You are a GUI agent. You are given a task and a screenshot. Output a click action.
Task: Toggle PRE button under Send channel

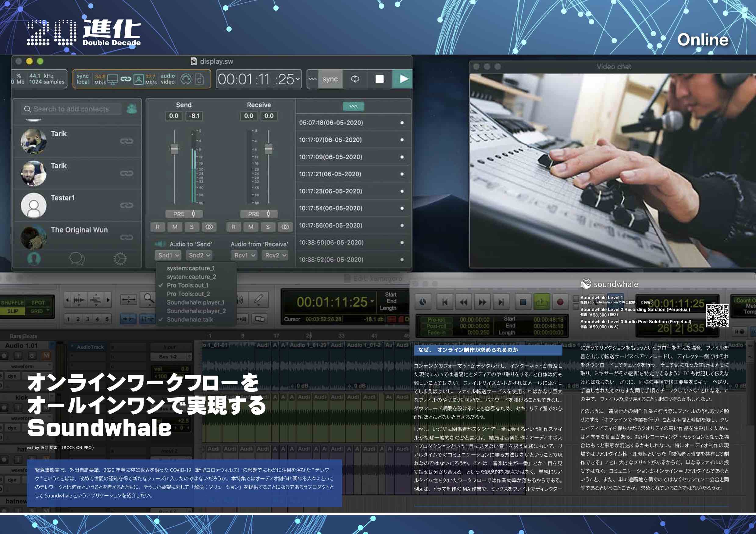point(184,214)
